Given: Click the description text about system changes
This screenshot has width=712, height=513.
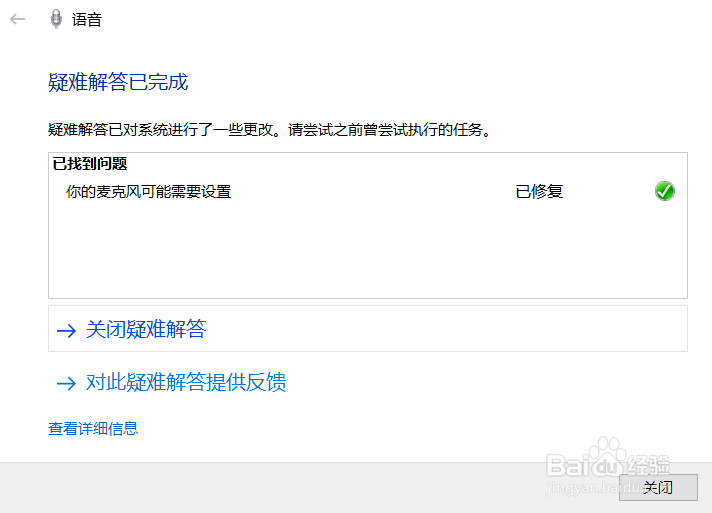Looking at the screenshot, I should coord(270,130).
